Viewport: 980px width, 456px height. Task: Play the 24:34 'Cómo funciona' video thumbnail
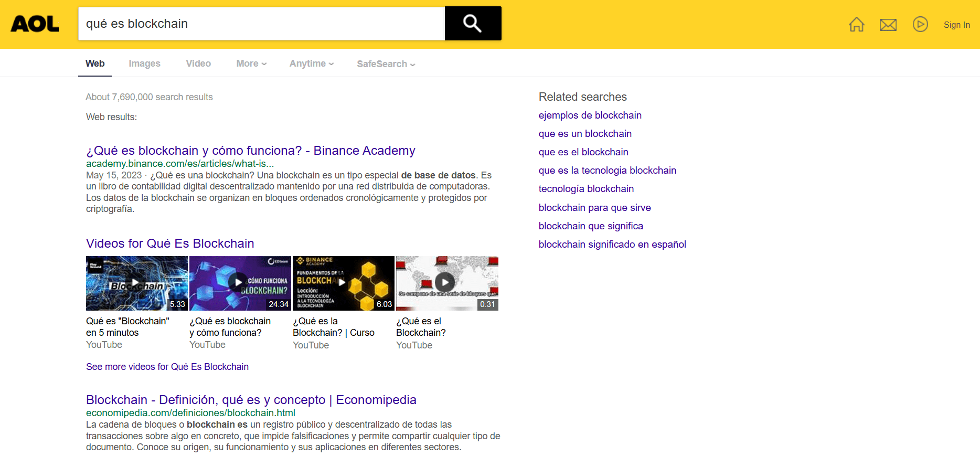(x=240, y=283)
